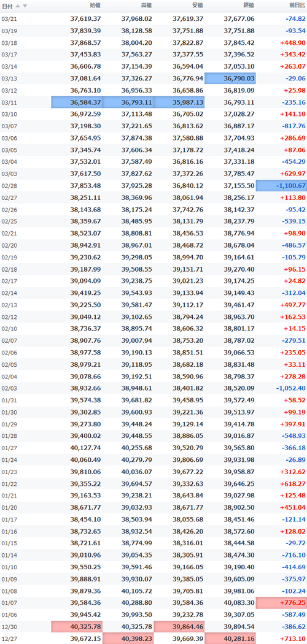The image size is (307, 644).
Task: Select highlighted high 40,398.23
Action: [x=128, y=638]
